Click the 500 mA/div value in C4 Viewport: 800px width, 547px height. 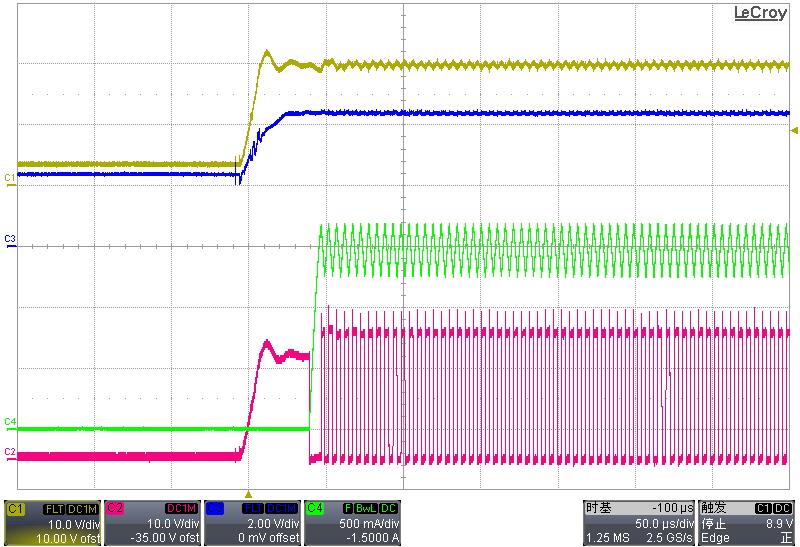[x=370, y=524]
